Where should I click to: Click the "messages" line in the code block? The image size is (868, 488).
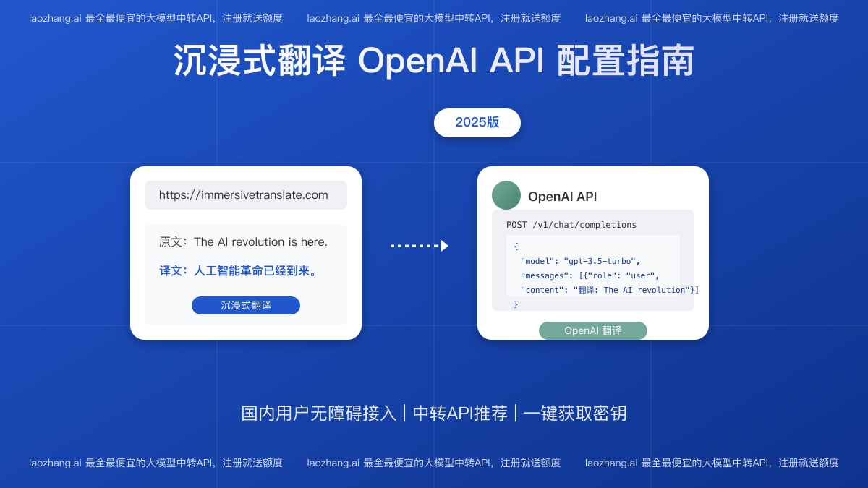[x=590, y=275]
